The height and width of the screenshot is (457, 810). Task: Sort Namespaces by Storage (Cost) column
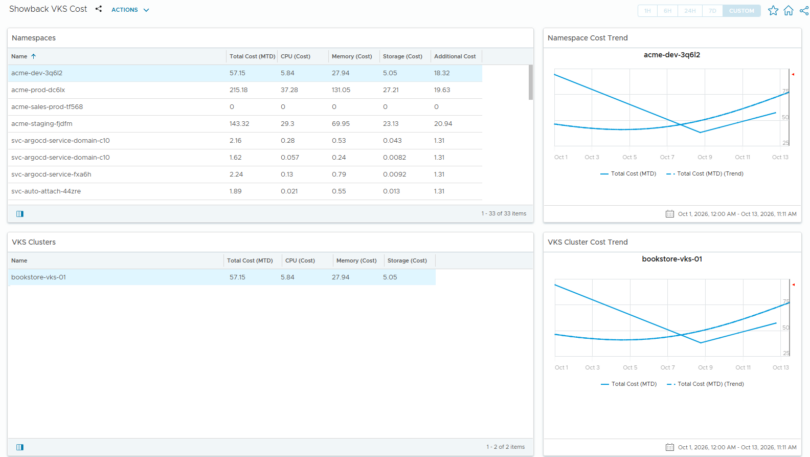pyautogui.click(x=402, y=56)
